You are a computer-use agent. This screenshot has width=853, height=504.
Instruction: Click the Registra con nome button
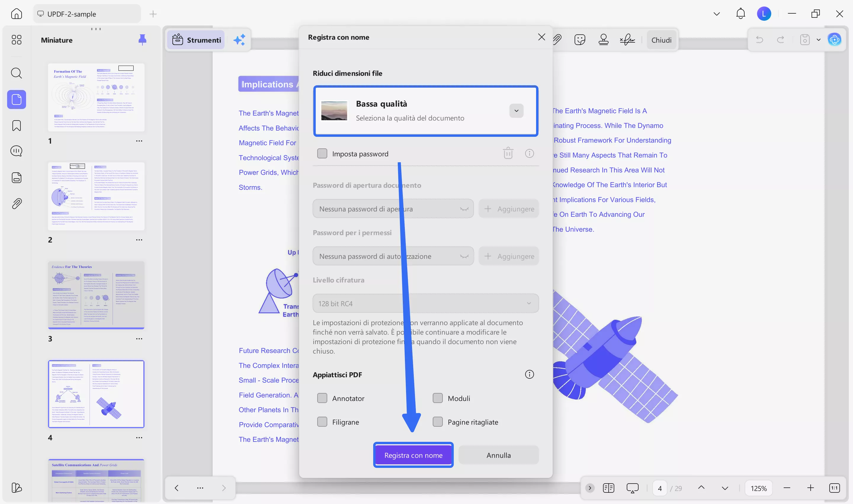(x=413, y=455)
